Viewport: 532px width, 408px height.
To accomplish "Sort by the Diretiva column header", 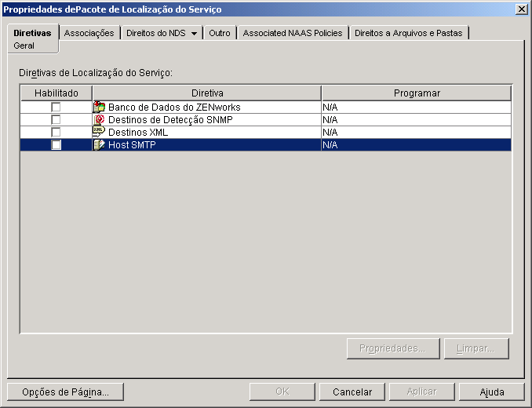I will click(207, 93).
